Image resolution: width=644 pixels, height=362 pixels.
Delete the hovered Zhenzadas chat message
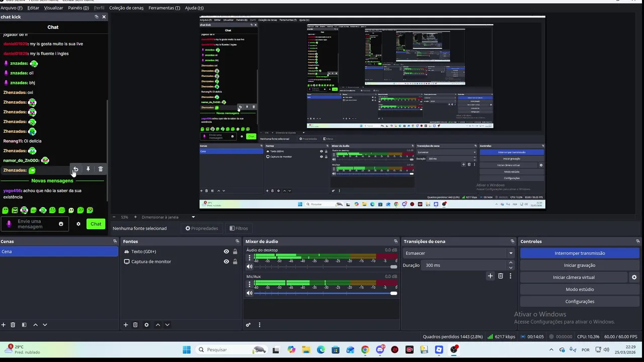click(101, 169)
